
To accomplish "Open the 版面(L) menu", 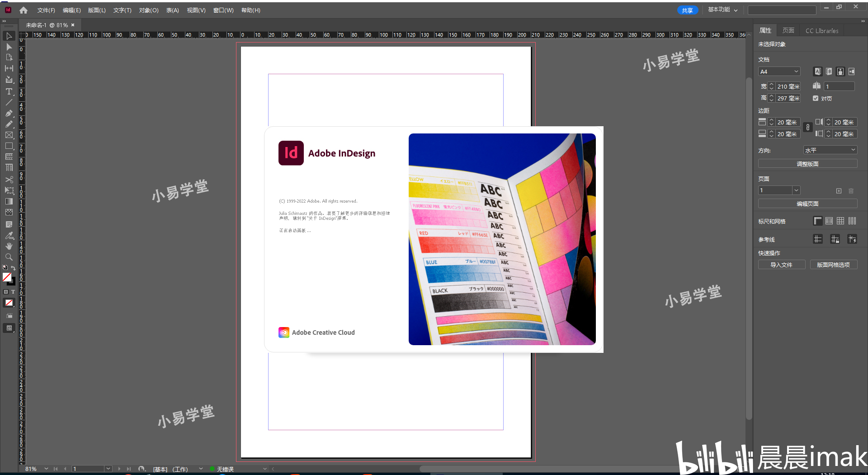I will click(x=97, y=10).
